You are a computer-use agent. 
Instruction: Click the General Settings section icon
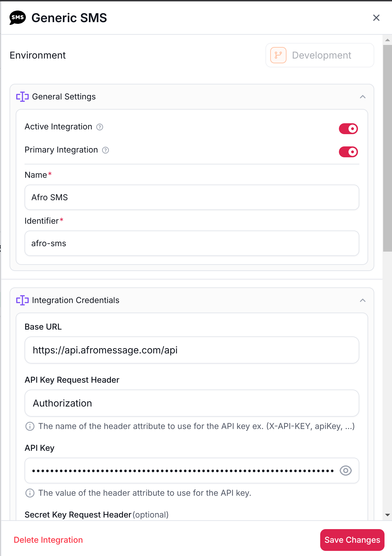22,97
